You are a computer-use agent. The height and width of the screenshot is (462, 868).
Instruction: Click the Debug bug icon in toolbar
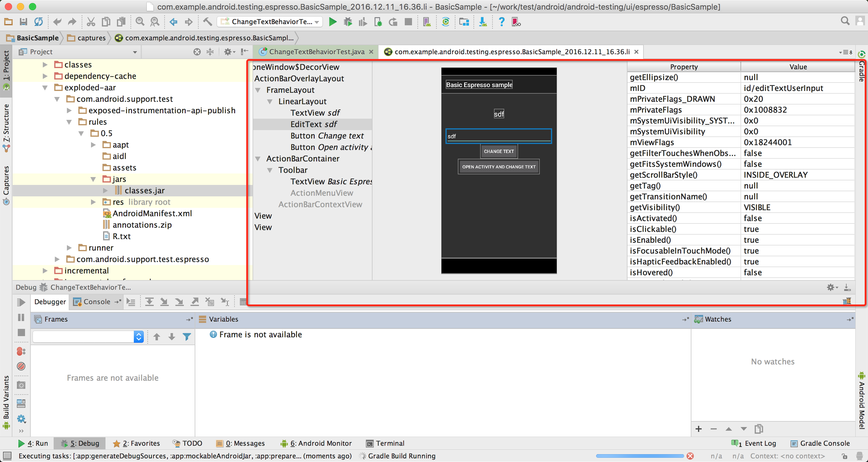click(348, 22)
